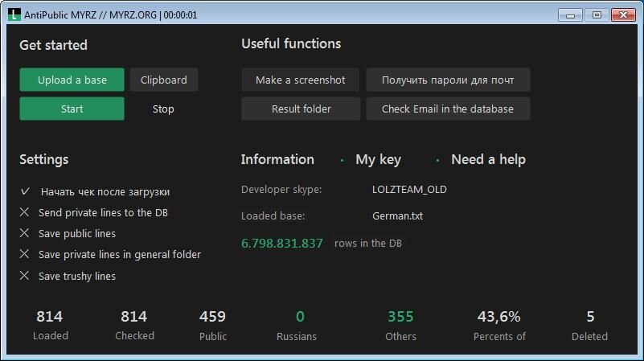Minimize the AntiPublic window

pos(570,15)
